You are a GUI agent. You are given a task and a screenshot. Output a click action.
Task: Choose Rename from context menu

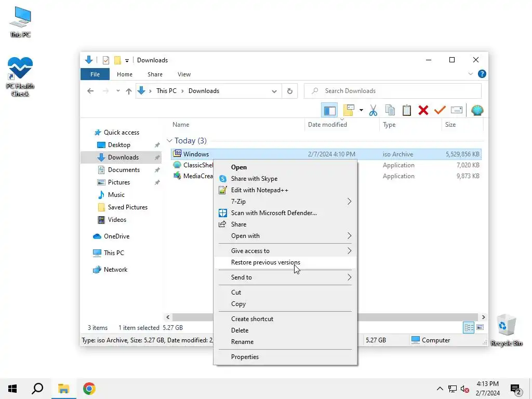click(x=285, y=342)
